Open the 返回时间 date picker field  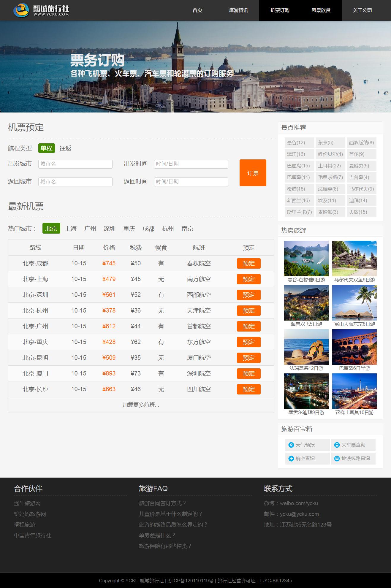click(x=191, y=182)
